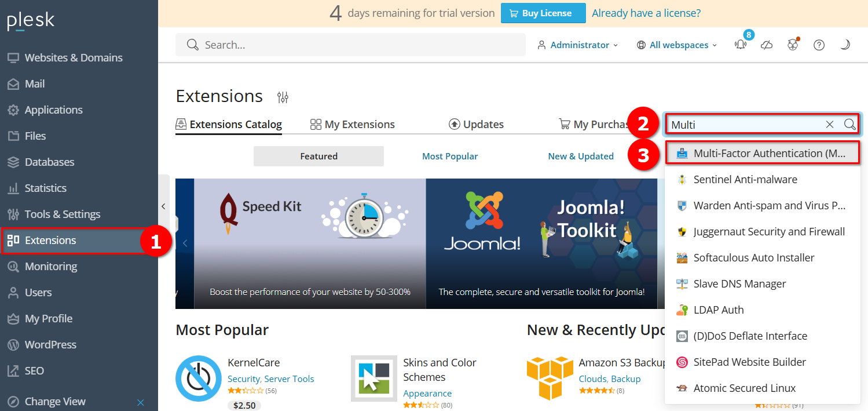The height and width of the screenshot is (411, 868).
Task: Select Multi-Factor Authentication search result
Action: [x=763, y=153]
